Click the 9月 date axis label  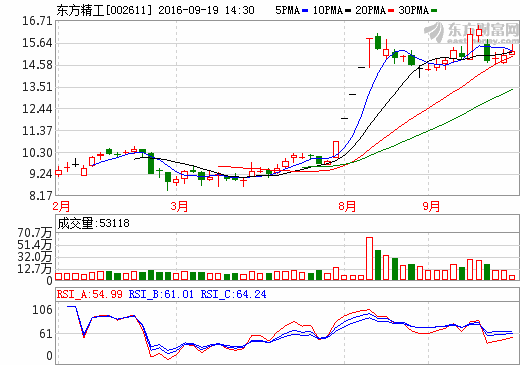pyautogui.click(x=431, y=206)
